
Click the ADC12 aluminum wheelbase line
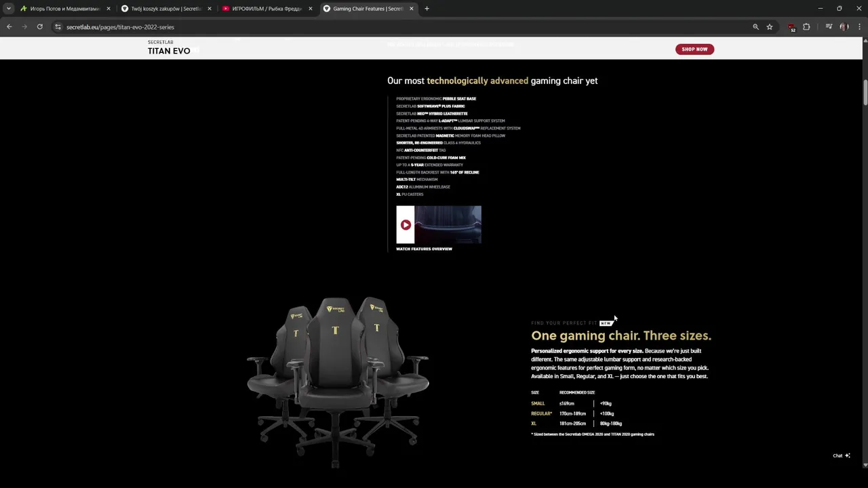click(x=423, y=187)
